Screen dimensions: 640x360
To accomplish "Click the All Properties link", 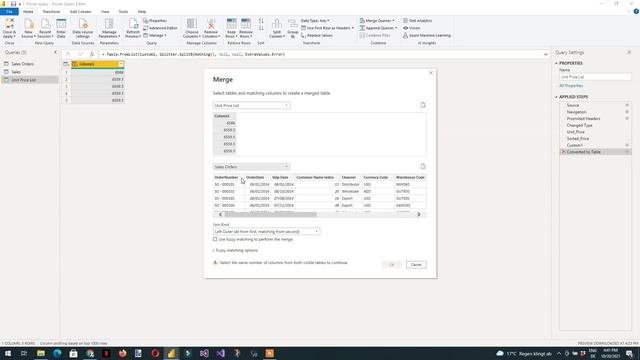I will point(571,86).
